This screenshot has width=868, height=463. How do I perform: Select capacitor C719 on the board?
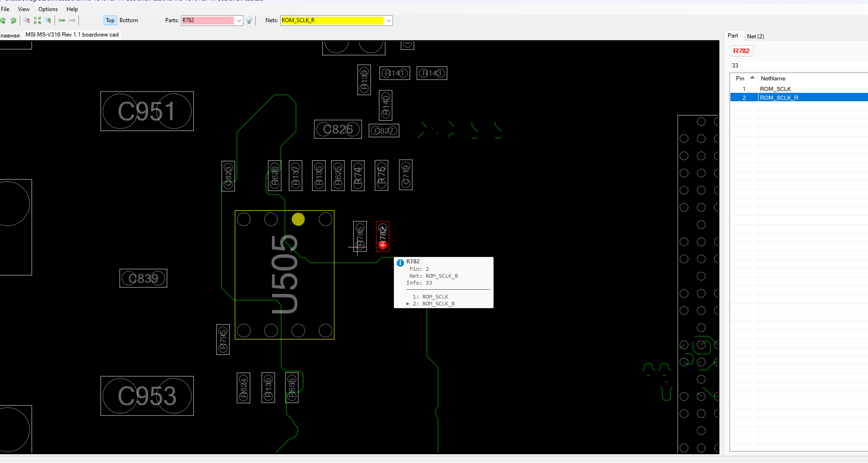[406, 175]
